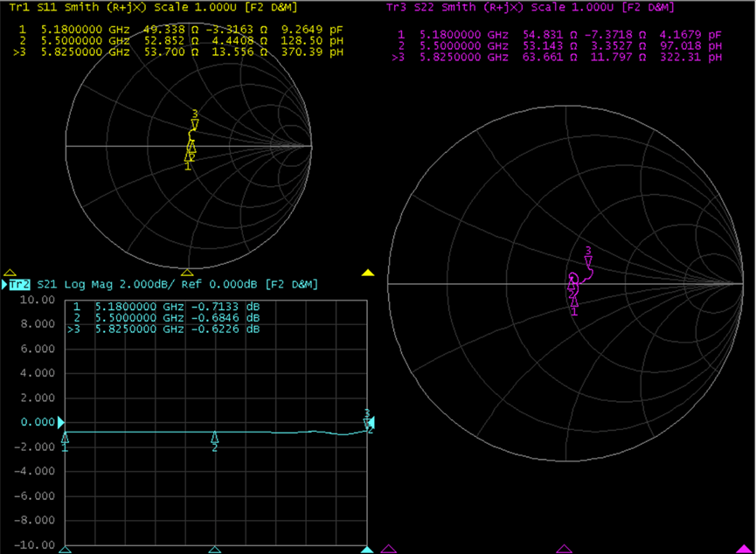The height and width of the screenshot is (554, 756).
Task: Select marker 3 on the S11 Smith chart
Action: tap(195, 124)
